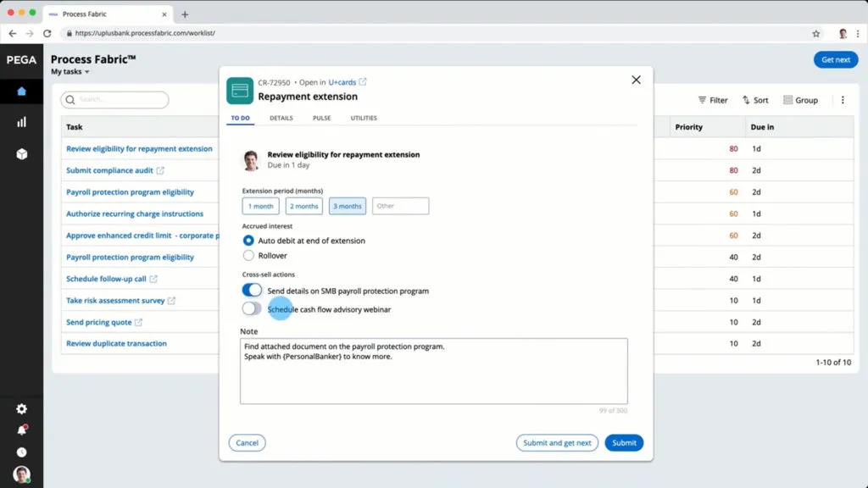868x488 pixels.
Task: Open the Sort options
Action: click(755, 100)
